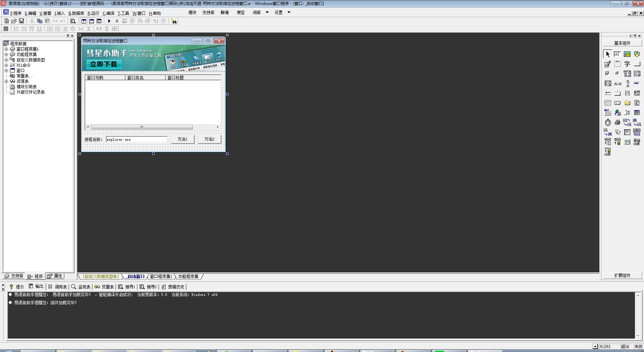
Task: Click the Find magnifier toolbar icon
Action: [73, 21]
